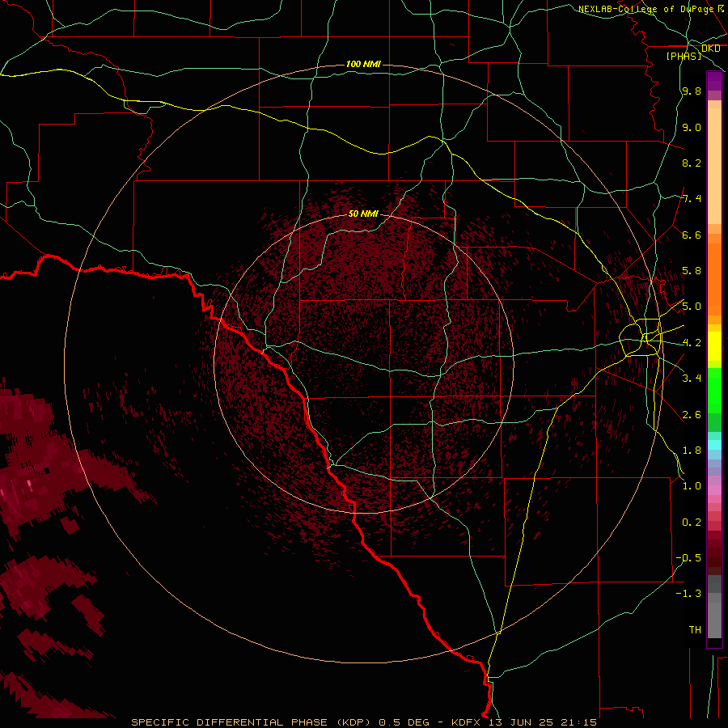Screen dimensions: 728x728
Task: Click the 50 NMI range ring label
Action: tap(363, 214)
